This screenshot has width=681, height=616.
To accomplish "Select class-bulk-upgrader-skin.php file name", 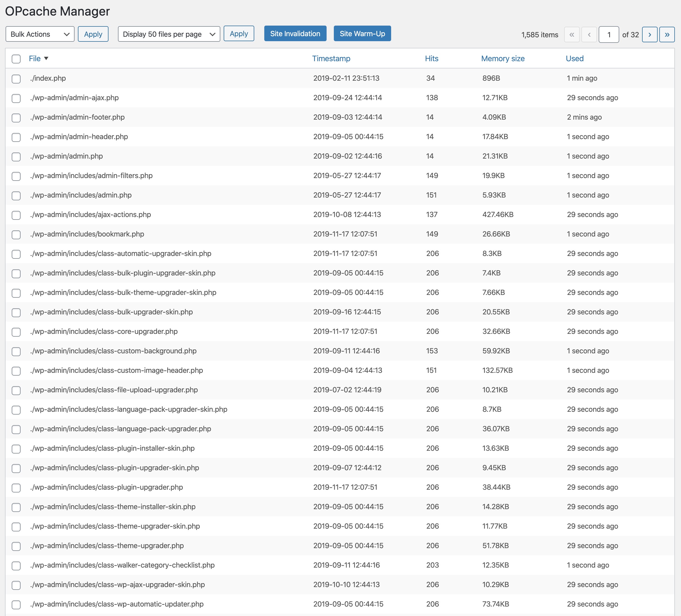I will tap(112, 312).
